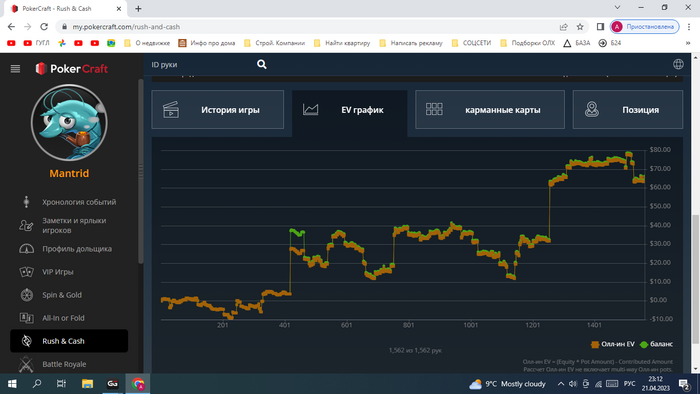This screenshot has height=394, width=700.
Task: Switch to карманные карты tab
Action: point(490,110)
